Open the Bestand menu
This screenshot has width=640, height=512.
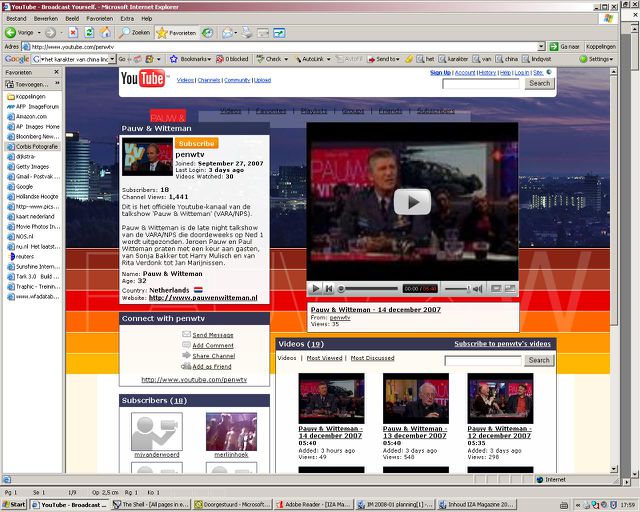pos(16,18)
